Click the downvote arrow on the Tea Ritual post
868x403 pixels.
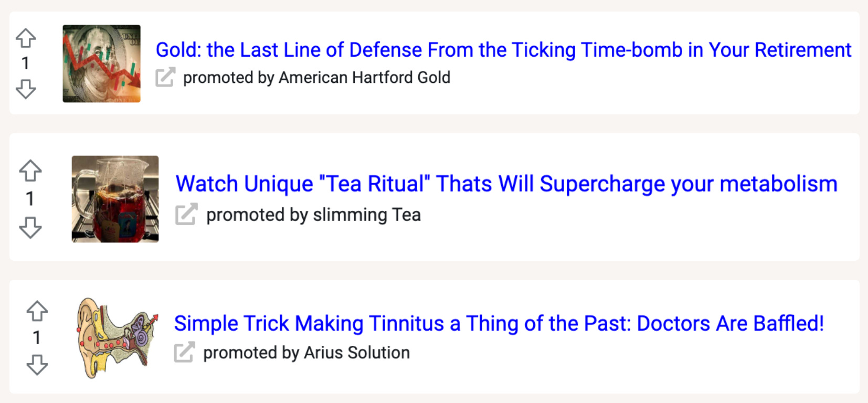tap(30, 227)
